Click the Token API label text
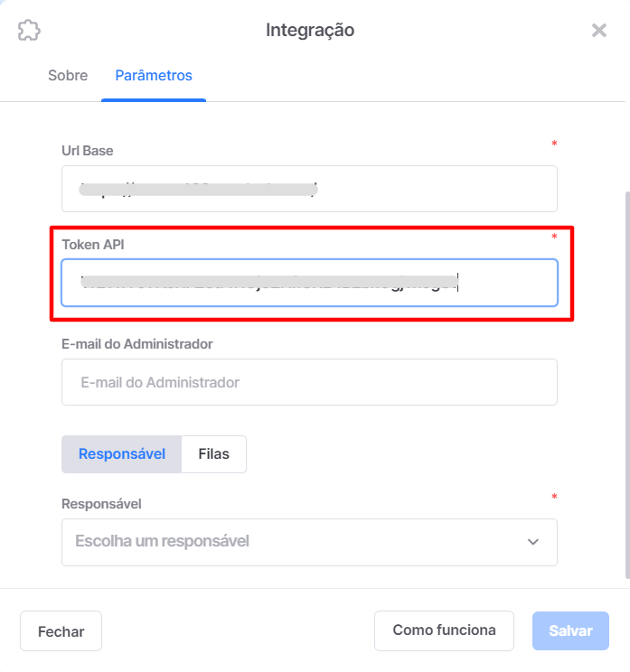The image size is (630, 672). coord(93,245)
